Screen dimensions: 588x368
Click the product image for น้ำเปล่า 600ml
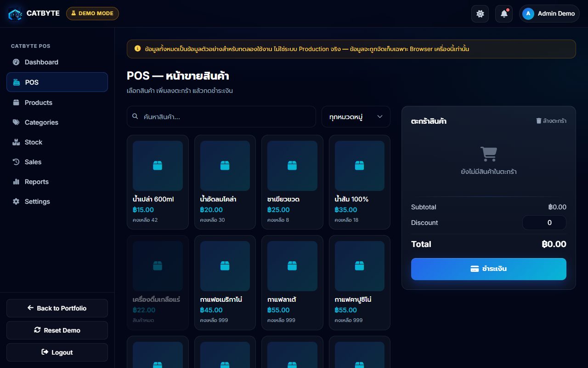(x=158, y=166)
